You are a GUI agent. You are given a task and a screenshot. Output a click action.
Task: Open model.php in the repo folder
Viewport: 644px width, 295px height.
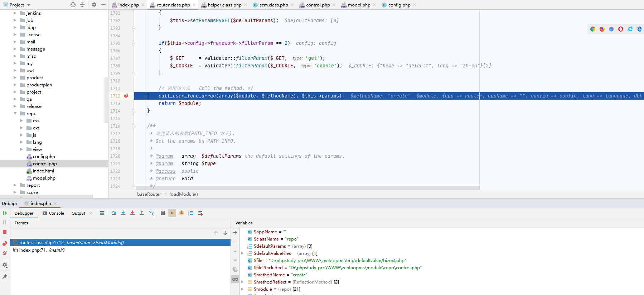point(44,178)
